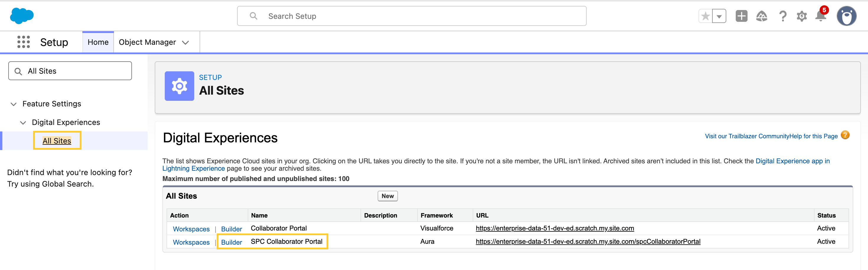Viewport: 868px width, 270px height.
Task: Click the Quick Find magnifier icon
Action: 18,71
